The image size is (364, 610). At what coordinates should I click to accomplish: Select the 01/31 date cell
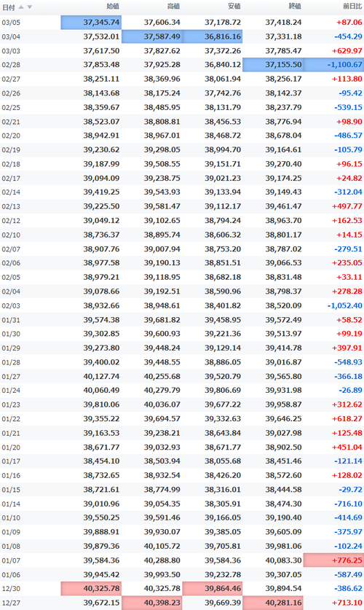(x=11, y=320)
